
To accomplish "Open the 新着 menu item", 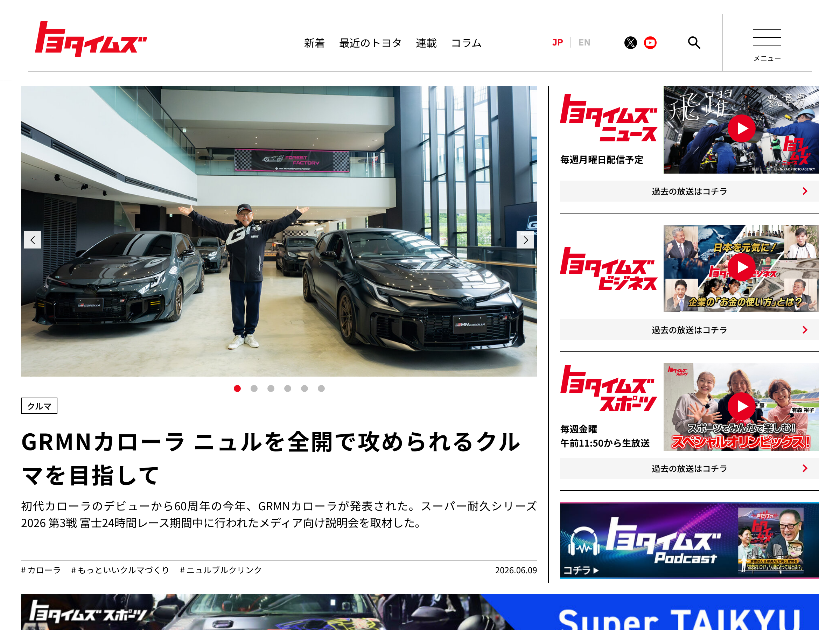I will (x=314, y=43).
